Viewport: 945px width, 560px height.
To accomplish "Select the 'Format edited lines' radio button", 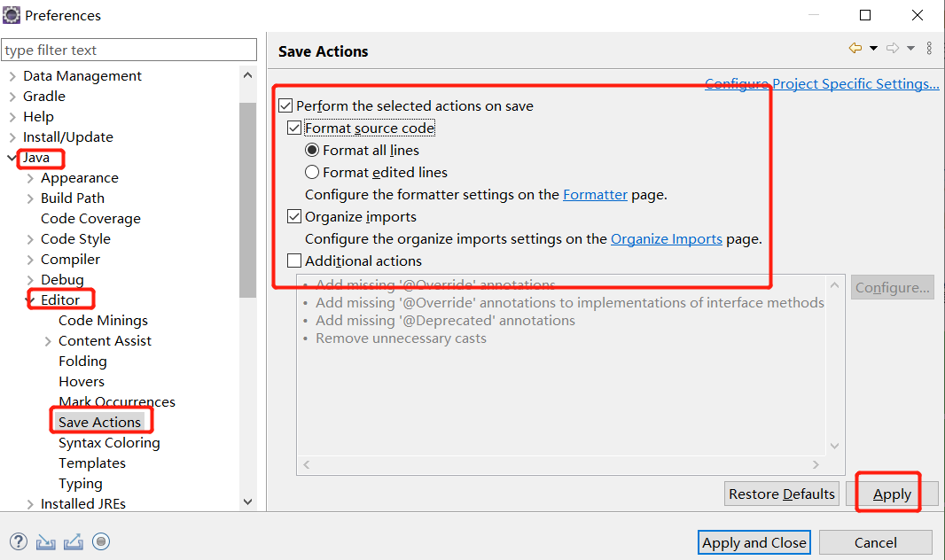I will click(x=311, y=172).
